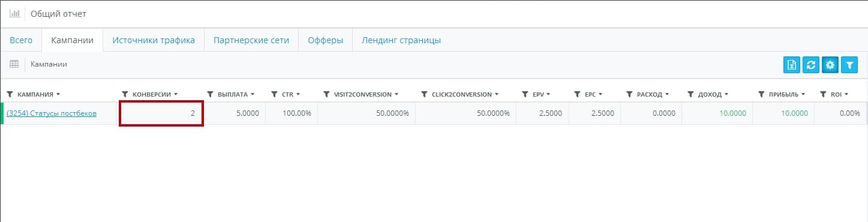Filter icon in РАСХОД column header

pyautogui.click(x=629, y=94)
